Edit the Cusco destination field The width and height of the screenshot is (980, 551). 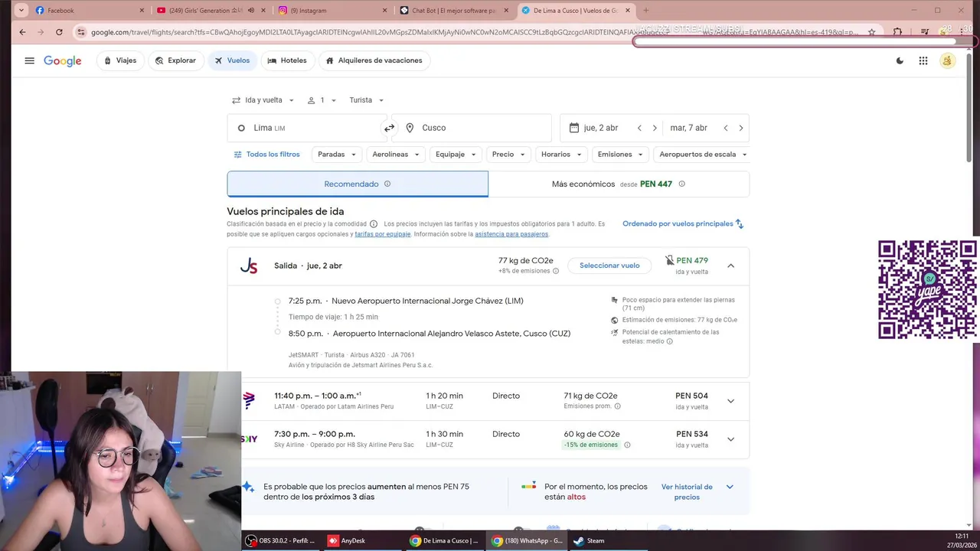click(472, 128)
